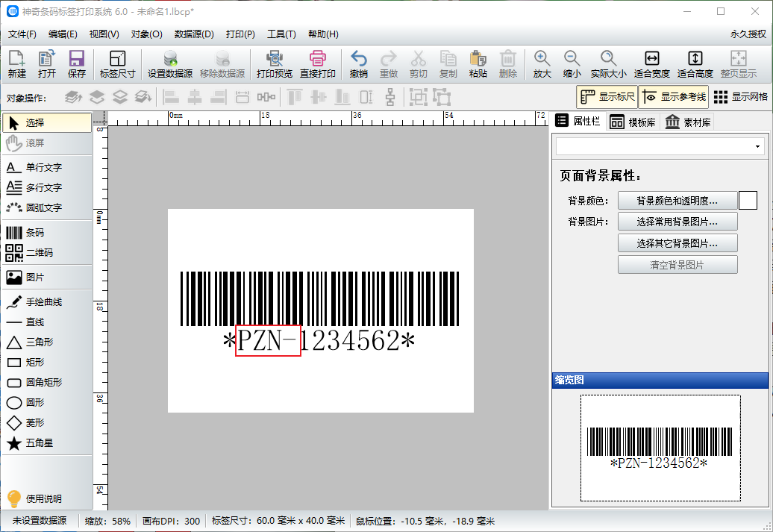Click 设置数据源 to set data source
Viewport: 773px width, 532px height.
170,64
